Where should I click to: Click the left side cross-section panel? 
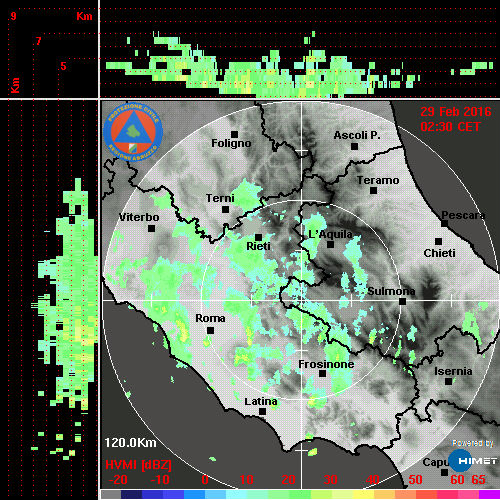(49, 300)
